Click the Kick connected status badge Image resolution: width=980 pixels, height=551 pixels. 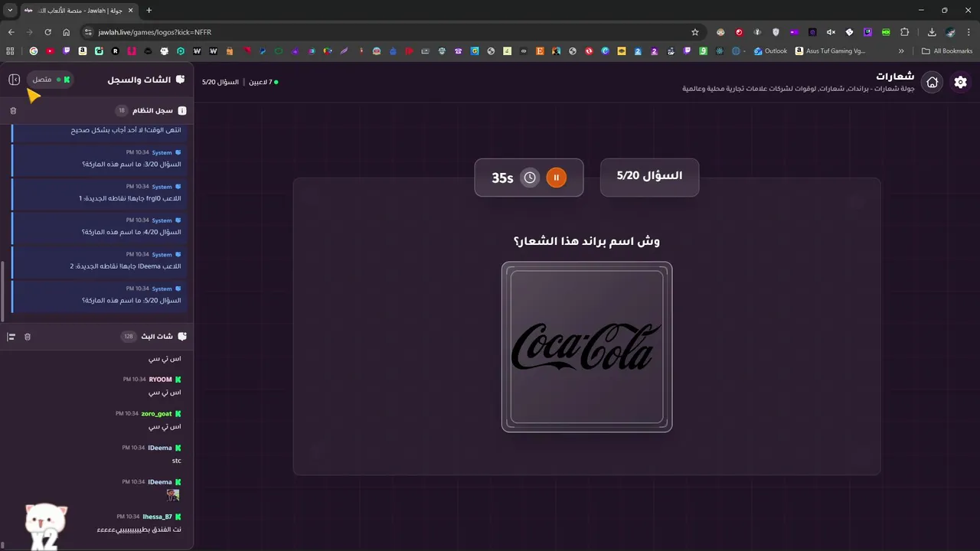51,80
